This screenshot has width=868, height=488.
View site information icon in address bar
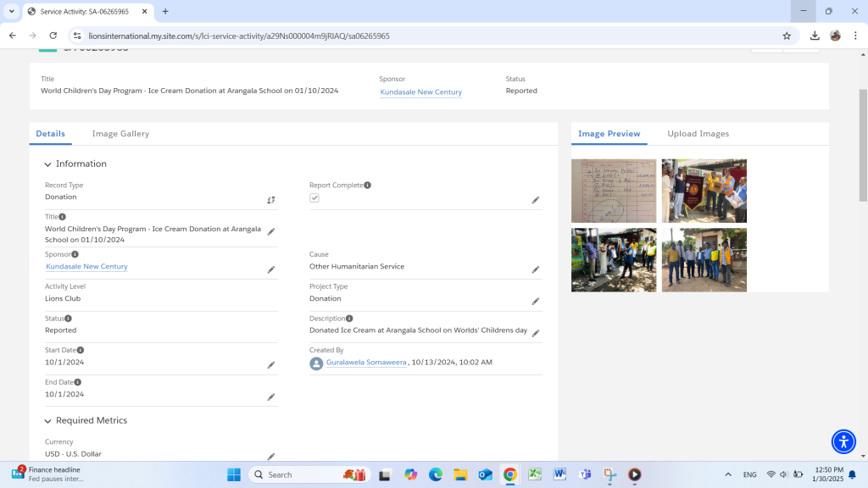77,36
